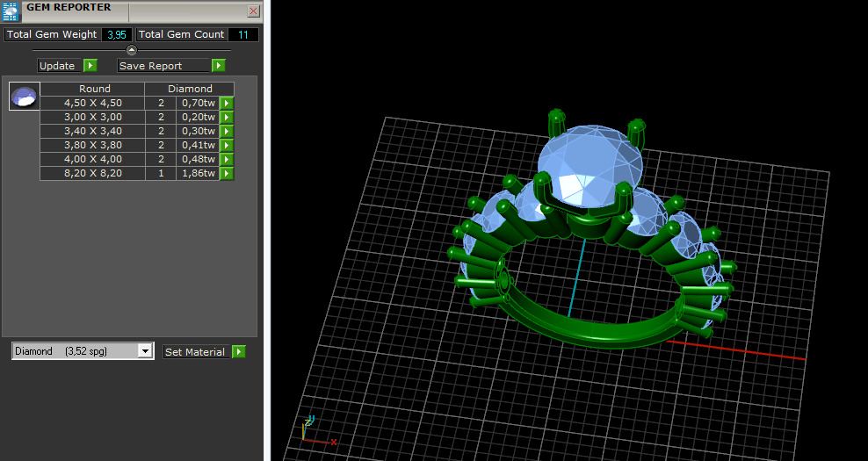Select the 8,20 X 8,20 size cell

tap(92, 174)
